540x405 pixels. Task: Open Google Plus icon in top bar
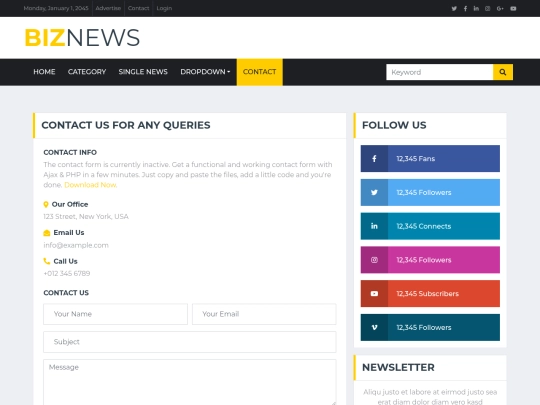[500, 8]
